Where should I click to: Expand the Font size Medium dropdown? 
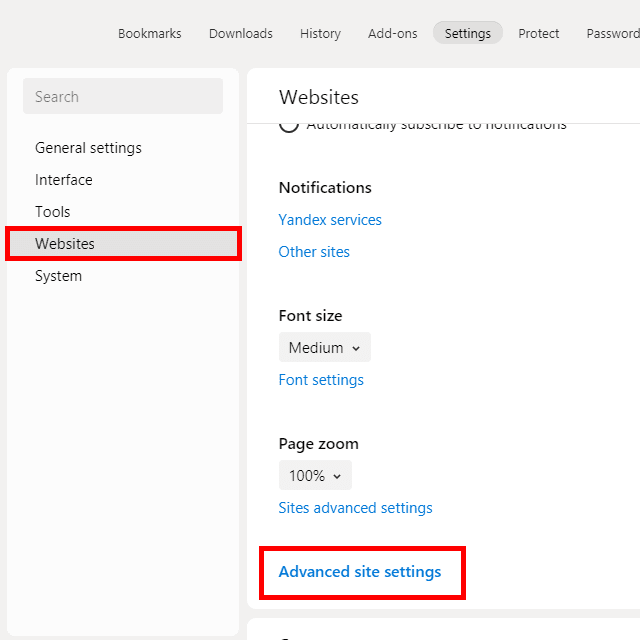coord(324,347)
